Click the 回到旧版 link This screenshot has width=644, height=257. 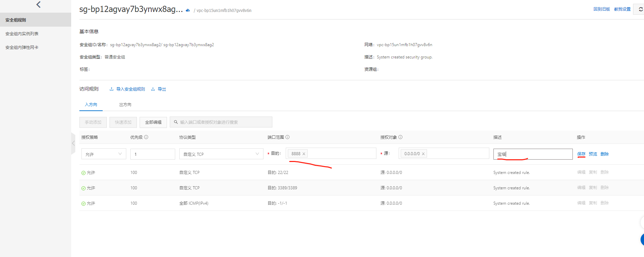602,9
